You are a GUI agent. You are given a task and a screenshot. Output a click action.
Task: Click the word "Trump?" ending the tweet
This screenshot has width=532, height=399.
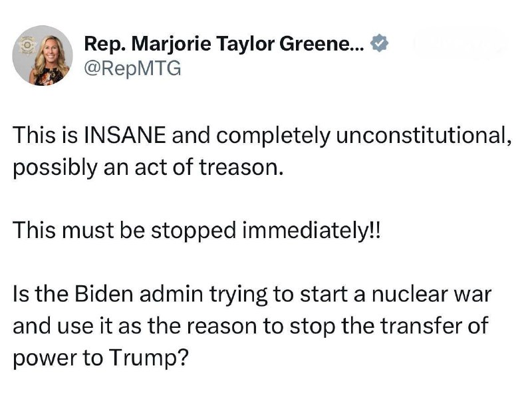point(149,358)
